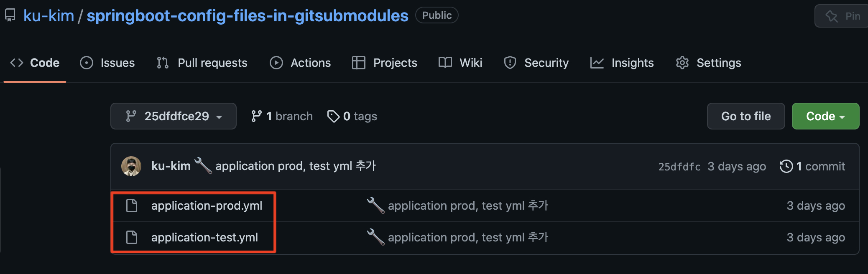Open the application-test.yml file

click(204, 237)
